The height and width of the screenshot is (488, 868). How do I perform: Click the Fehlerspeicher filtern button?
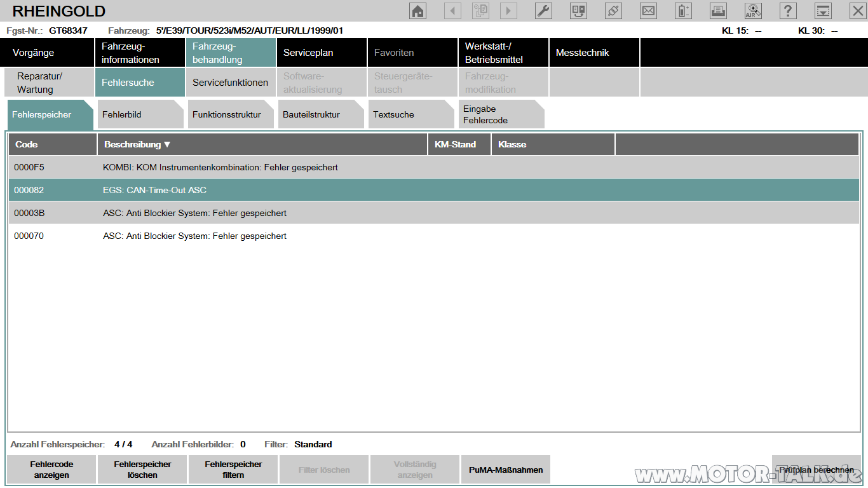(233, 470)
